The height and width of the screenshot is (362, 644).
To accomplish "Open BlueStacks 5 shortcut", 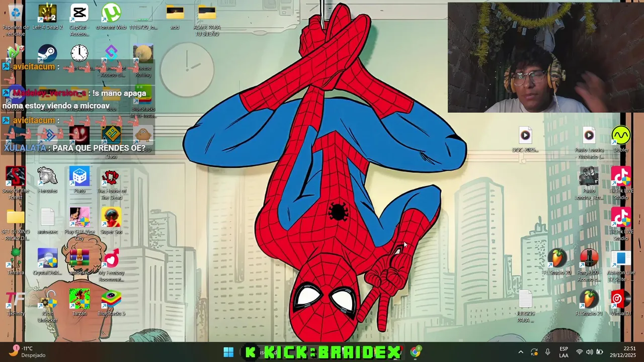I will pyautogui.click(x=111, y=299).
